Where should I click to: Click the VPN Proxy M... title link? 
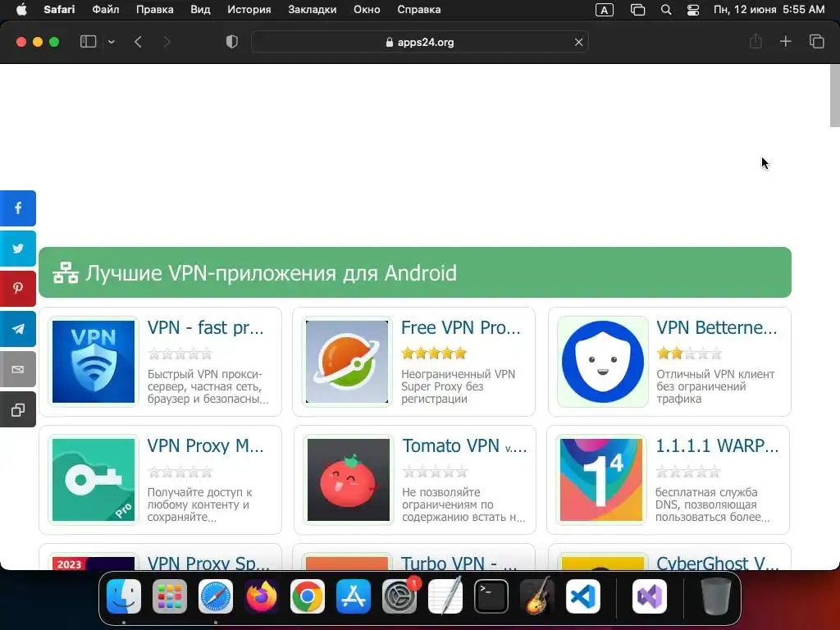pos(205,445)
